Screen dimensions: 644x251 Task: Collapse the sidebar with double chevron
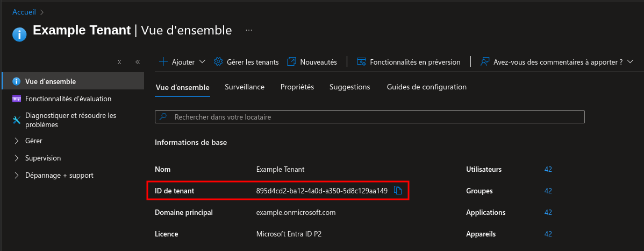point(138,62)
